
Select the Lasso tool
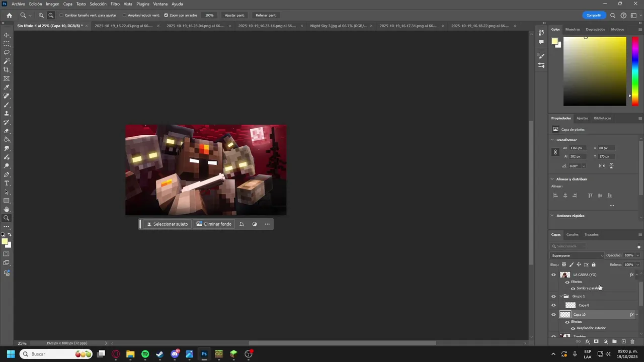[x=7, y=52]
